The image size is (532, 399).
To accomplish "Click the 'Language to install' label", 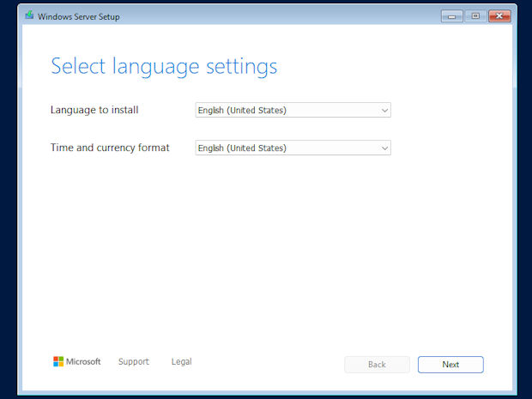I will pyautogui.click(x=94, y=110).
